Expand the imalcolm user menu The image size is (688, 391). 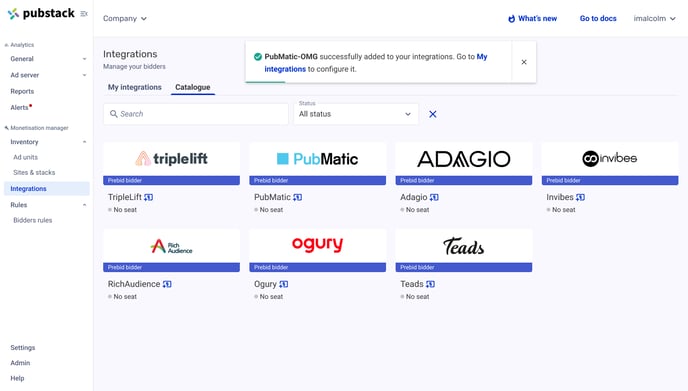tap(654, 18)
